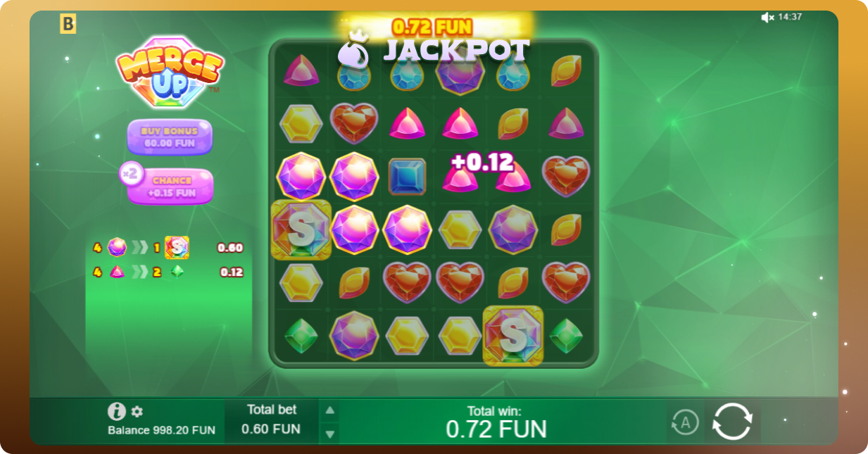This screenshot has height=454, width=868.
Task: Click the circular spin button
Action: pos(732,422)
